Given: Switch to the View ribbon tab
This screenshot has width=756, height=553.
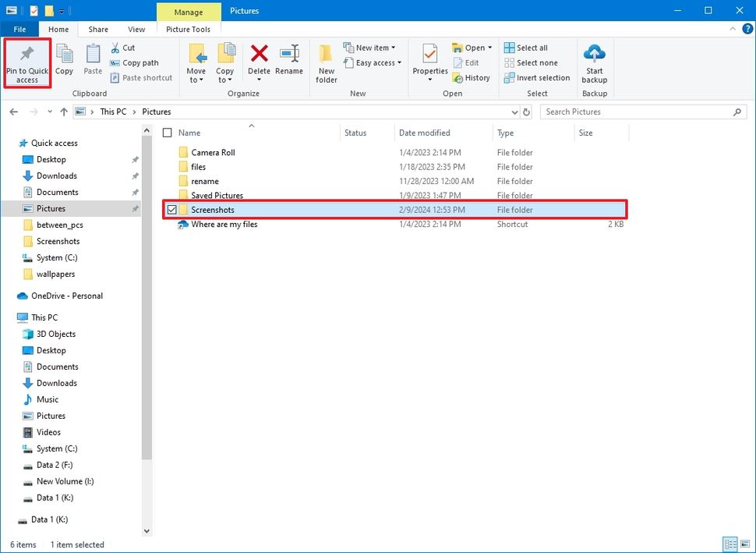Looking at the screenshot, I should click(x=136, y=29).
